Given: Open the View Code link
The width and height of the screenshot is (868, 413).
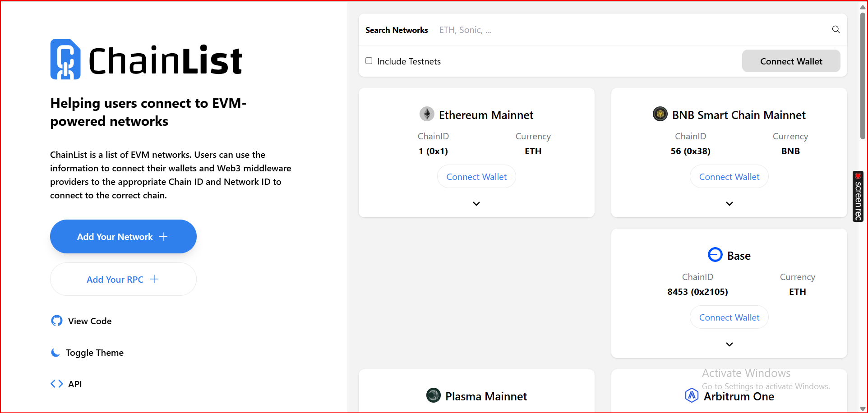Looking at the screenshot, I should (89, 321).
